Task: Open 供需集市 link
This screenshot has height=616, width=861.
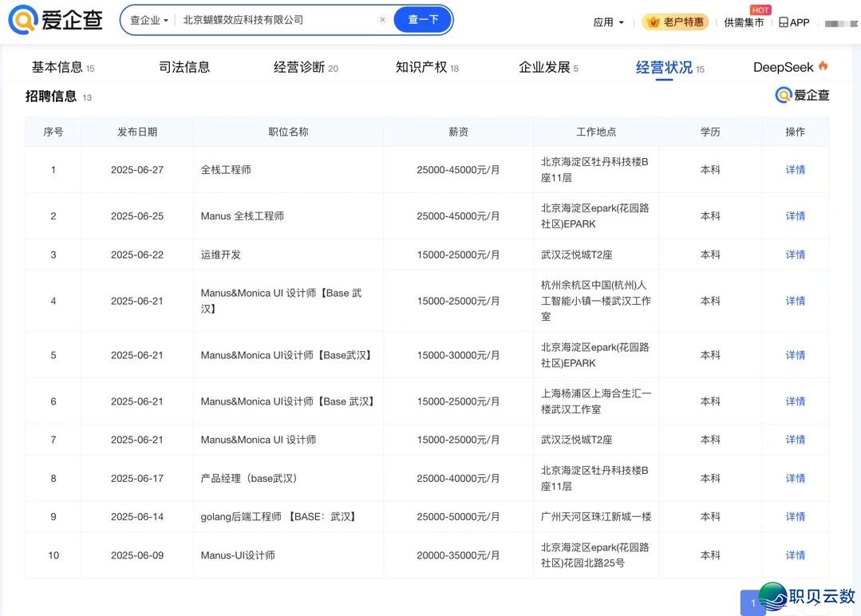Action: [744, 22]
